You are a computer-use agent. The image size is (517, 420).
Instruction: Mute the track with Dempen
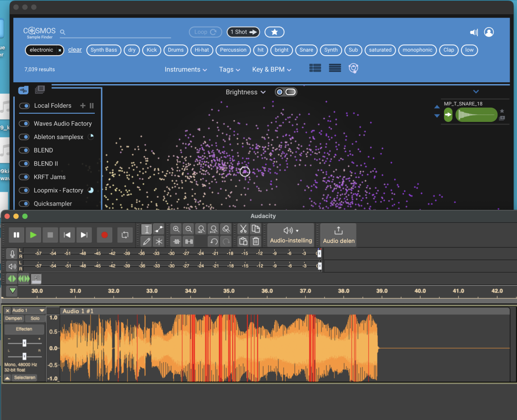(13, 318)
